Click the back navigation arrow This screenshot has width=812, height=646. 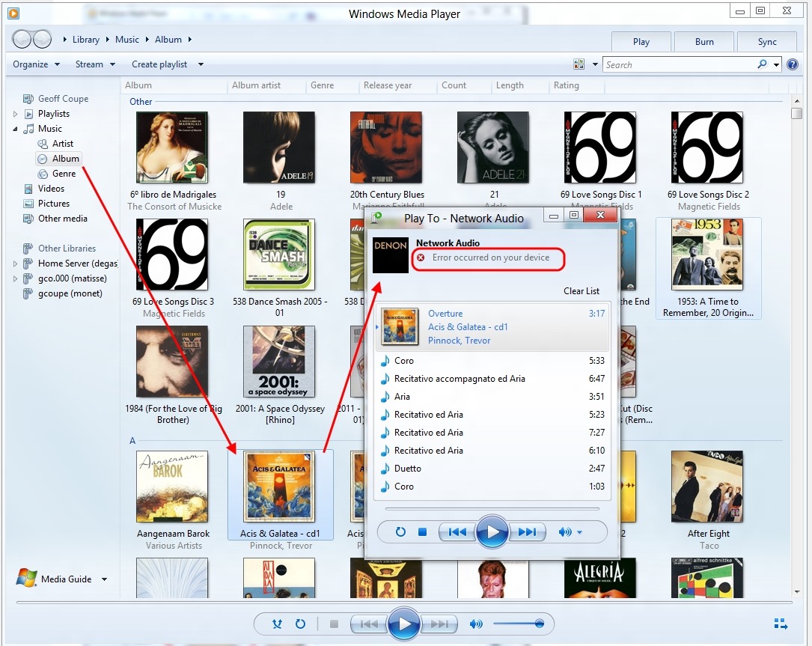pyautogui.click(x=22, y=40)
